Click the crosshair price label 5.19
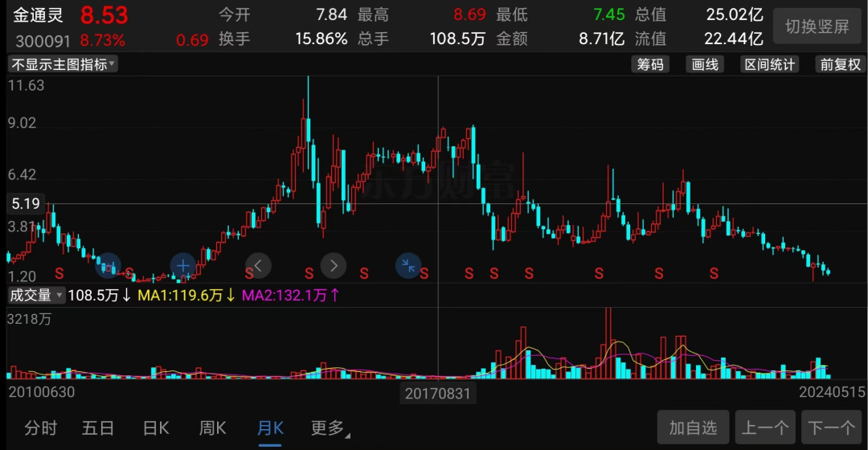The height and width of the screenshot is (450, 868). pos(26,203)
